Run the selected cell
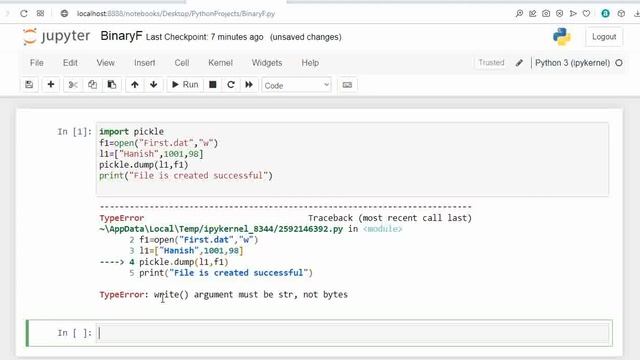This screenshot has height=360, width=640. (x=185, y=84)
